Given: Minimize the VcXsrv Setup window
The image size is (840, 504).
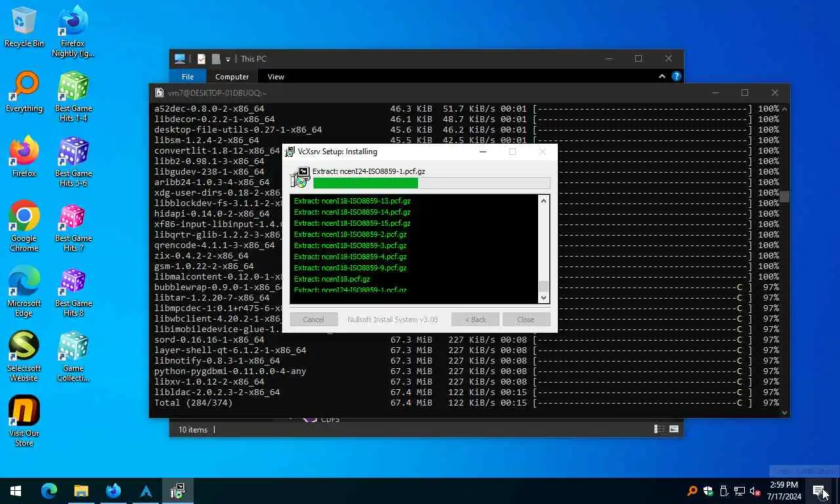Looking at the screenshot, I should 483,152.
